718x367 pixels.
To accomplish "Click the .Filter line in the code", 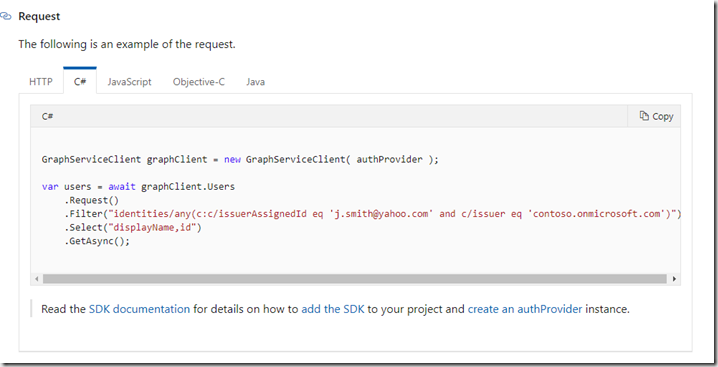I will click(373, 214).
